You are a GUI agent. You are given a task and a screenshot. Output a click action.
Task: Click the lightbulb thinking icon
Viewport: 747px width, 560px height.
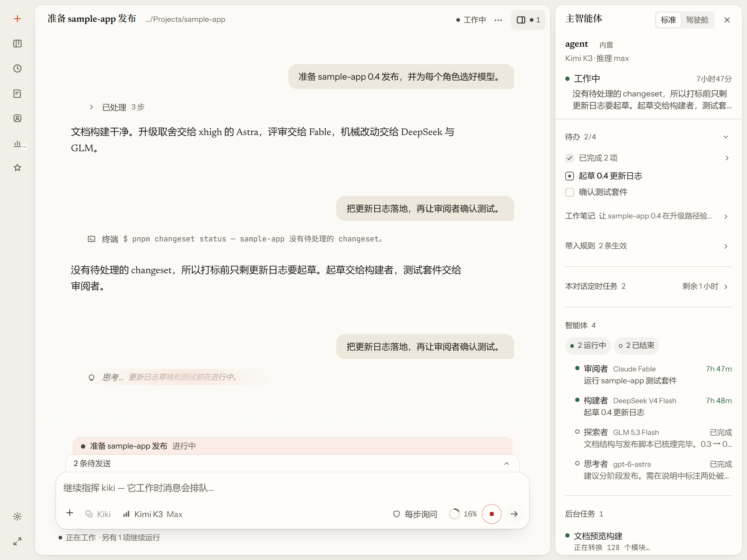pos(92,377)
